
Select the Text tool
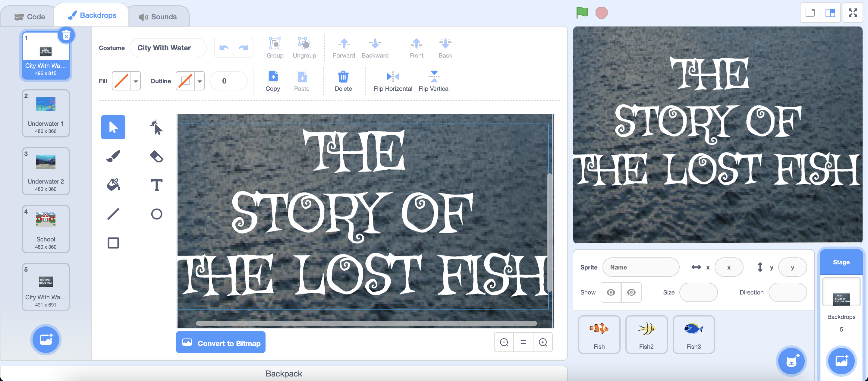[x=157, y=184]
